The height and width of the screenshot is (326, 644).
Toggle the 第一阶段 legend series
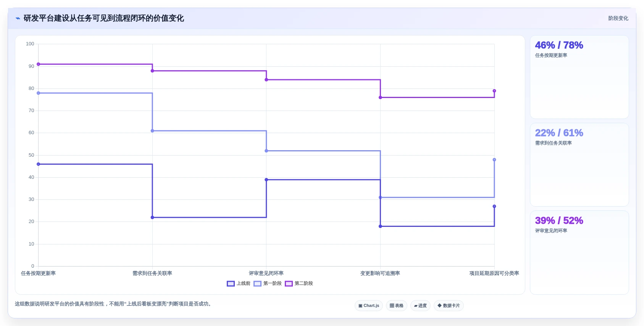268,283
